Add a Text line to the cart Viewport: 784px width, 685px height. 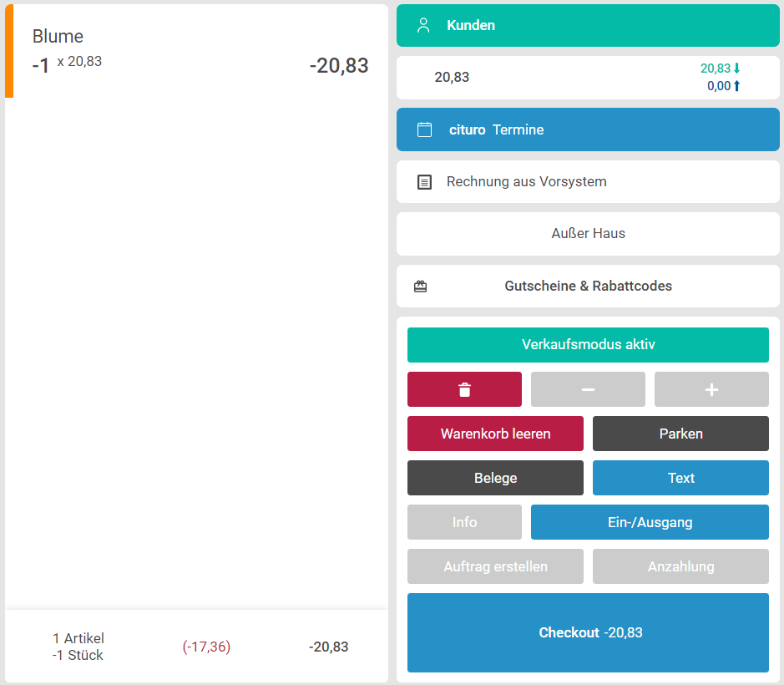coord(680,478)
